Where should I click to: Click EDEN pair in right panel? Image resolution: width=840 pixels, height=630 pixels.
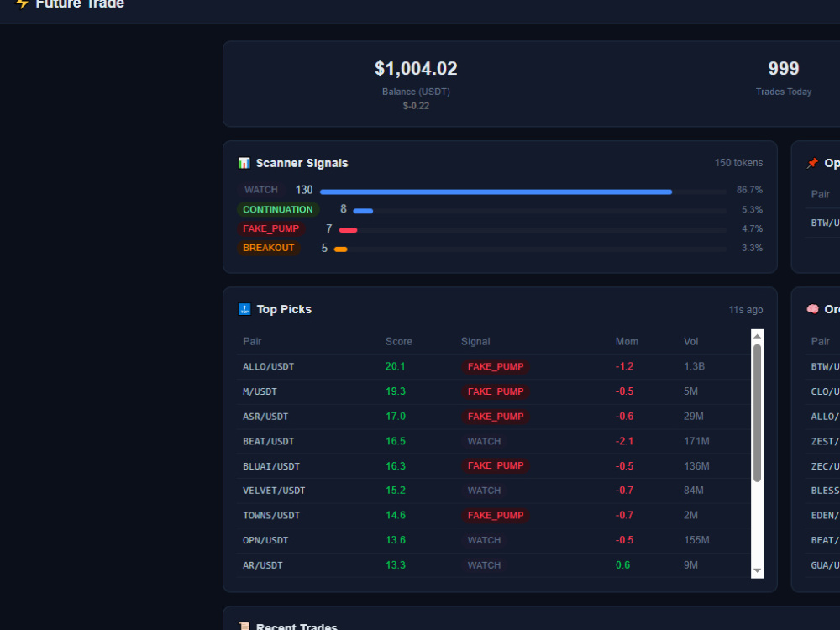(x=825, y=516)
